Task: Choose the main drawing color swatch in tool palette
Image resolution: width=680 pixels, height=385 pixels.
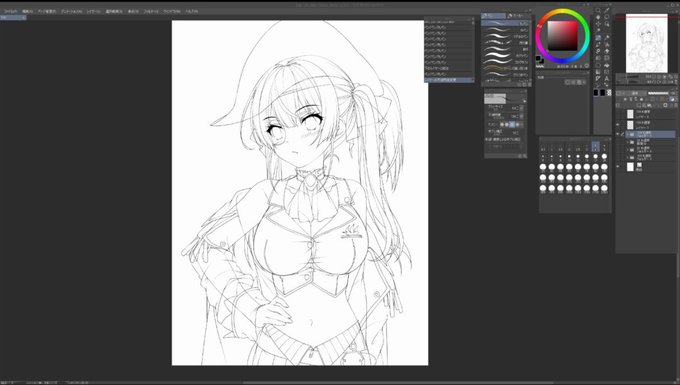Action: tap(596, 93)
